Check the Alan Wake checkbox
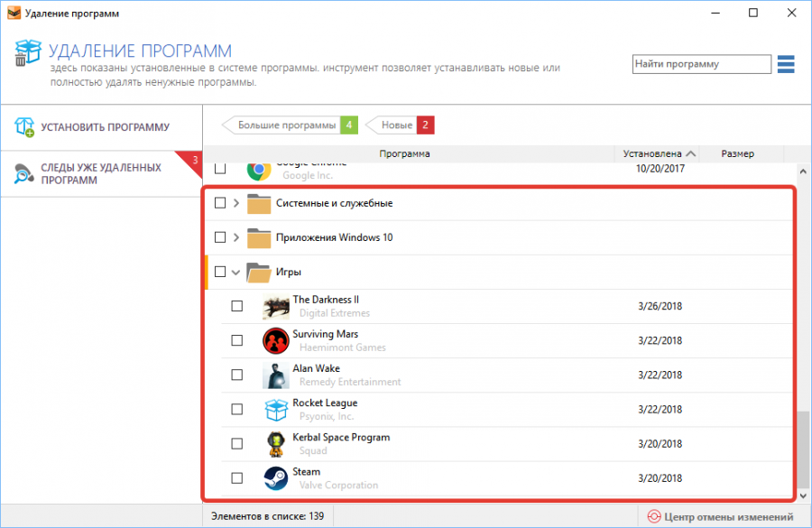This screenshot has width=812, height=528. point(236,375)
